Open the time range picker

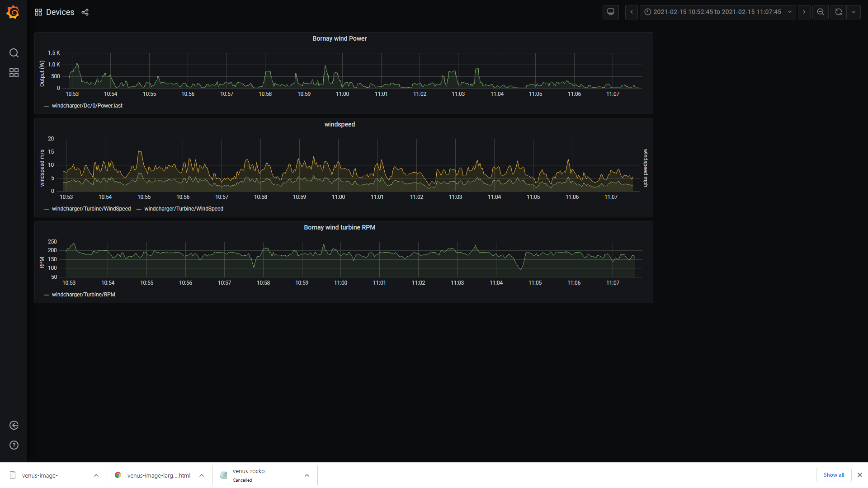[717, 12]
